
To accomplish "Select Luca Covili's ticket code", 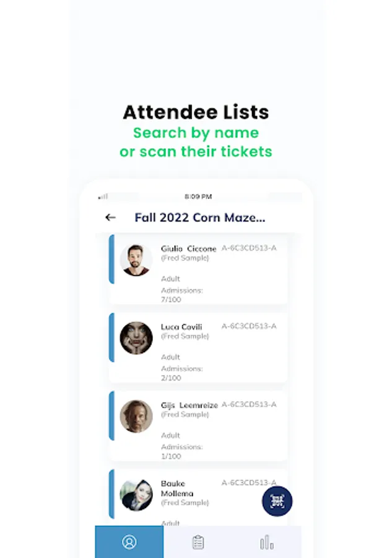I will click(x=249, y=326).
